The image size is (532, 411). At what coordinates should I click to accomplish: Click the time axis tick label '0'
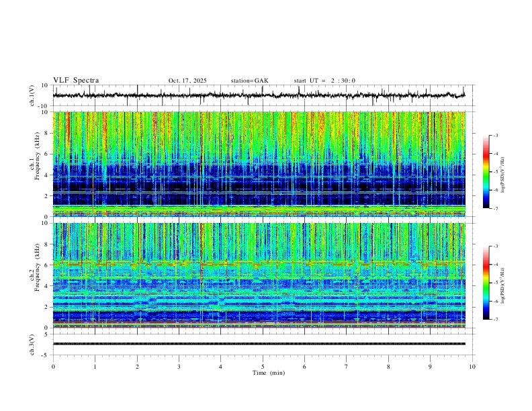coord(53,367)
